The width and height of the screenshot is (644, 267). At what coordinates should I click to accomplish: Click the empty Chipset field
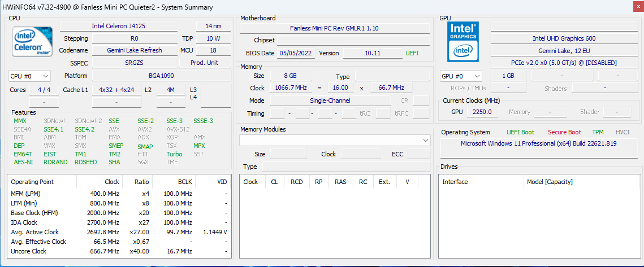coord(353,40)
